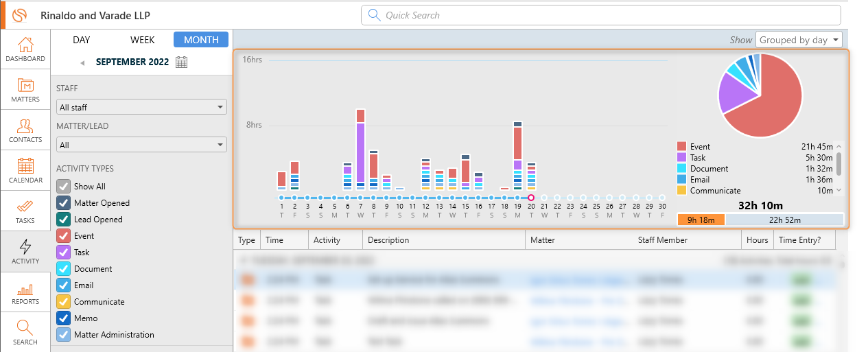868x352 pixels.
Task: Sort by the Type column header
Action: point(246,240)
